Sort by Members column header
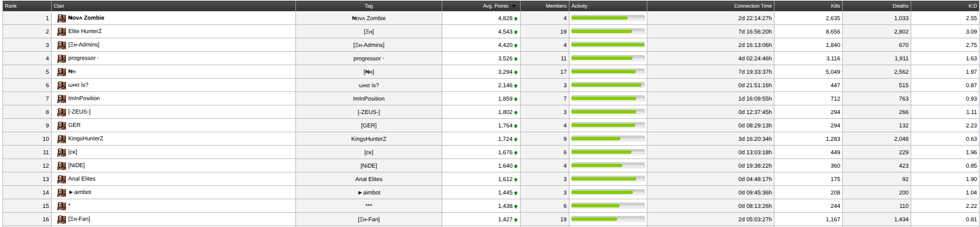The image size is (980, 227). (556, 6)
